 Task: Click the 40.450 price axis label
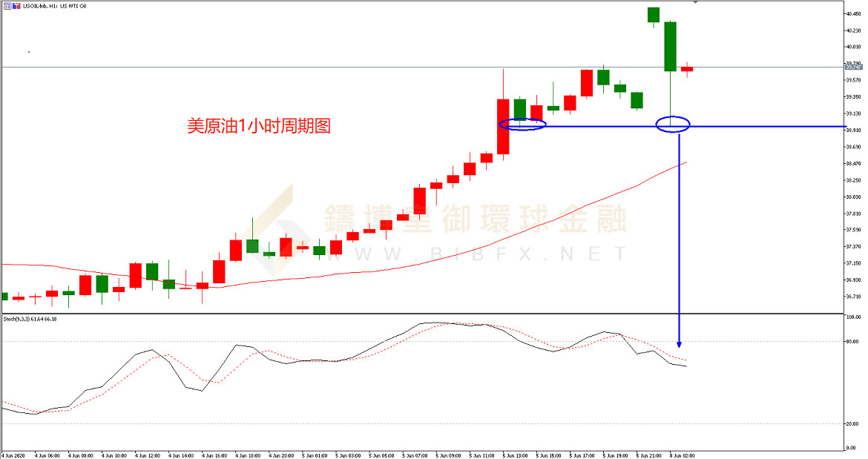pos(853,13)
